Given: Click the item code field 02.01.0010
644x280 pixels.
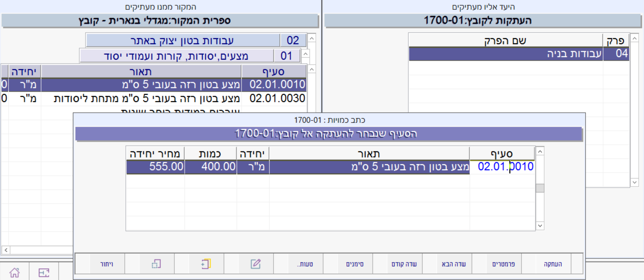Looking at the screenshot, I should (505, 167).
